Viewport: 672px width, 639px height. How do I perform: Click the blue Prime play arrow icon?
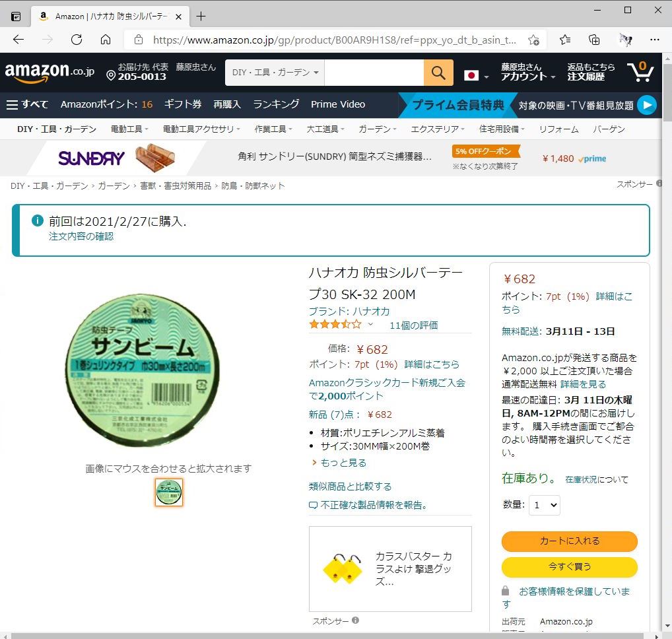647,105
